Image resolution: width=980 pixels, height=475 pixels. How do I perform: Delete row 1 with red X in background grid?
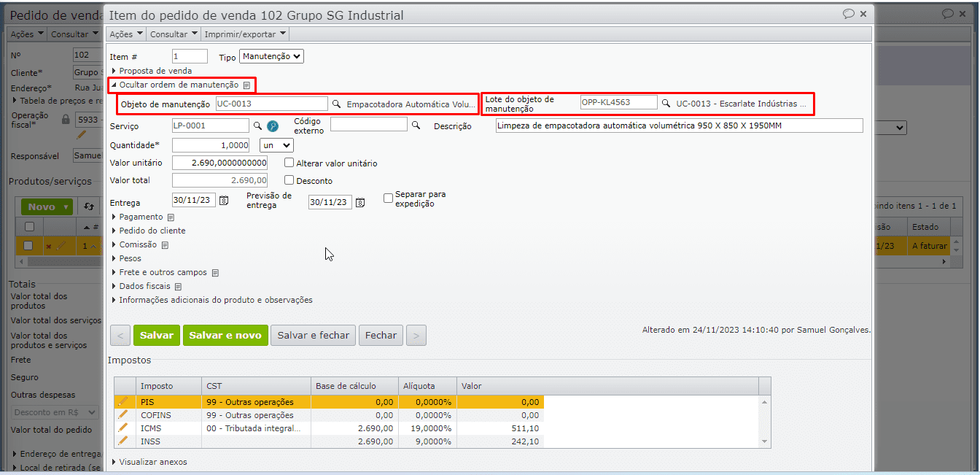click(49, 247)
